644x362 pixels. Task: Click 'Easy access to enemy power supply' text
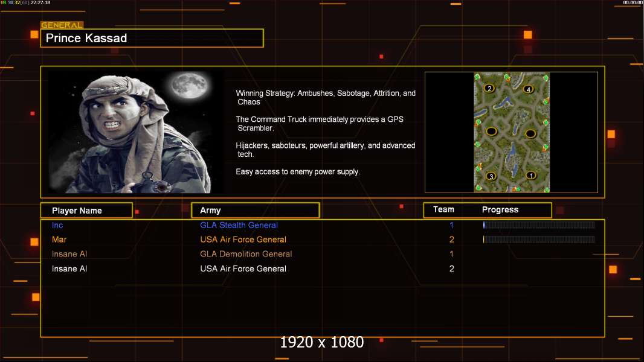(298, 172)
